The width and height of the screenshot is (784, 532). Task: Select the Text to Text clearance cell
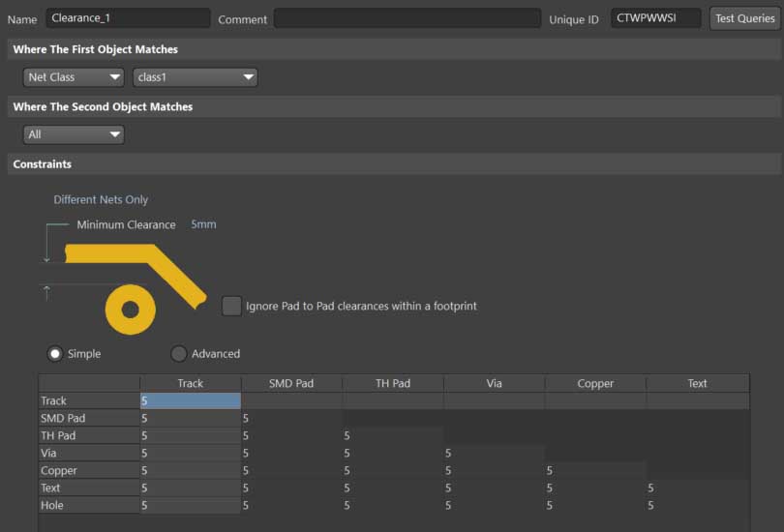(x=697, y=488)
